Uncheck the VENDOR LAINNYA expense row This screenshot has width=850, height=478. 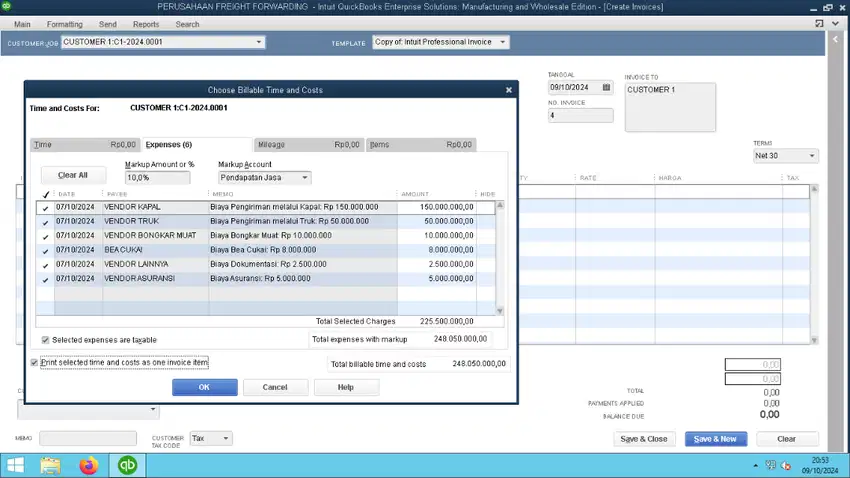46,264
